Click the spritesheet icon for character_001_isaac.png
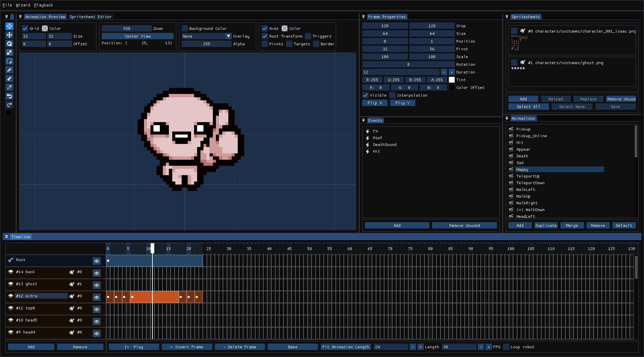The width and height of the screenshot is (644, 357). coord(522,31)
